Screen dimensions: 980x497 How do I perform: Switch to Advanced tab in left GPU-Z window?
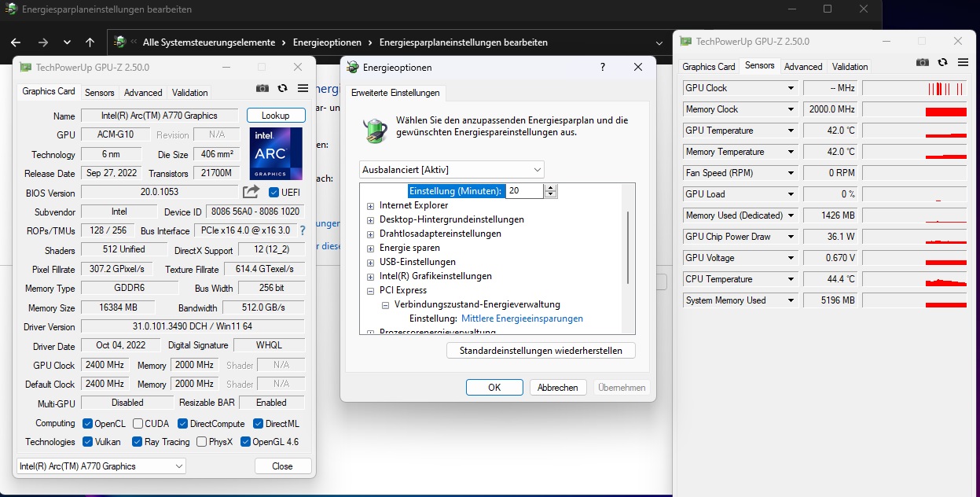[143, 92]
